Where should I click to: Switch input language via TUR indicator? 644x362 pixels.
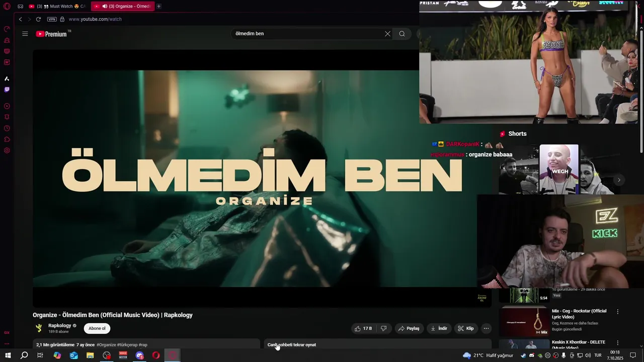point(598,355)
